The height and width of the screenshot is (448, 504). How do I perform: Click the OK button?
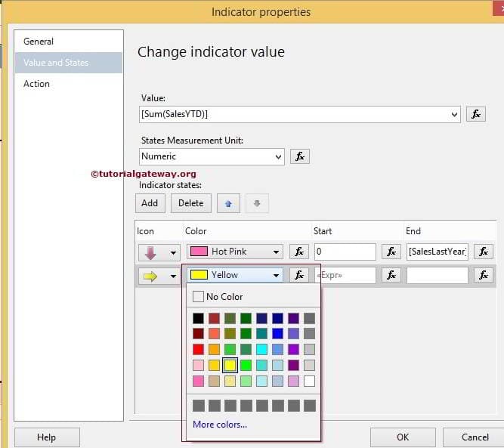pos(403,437)
